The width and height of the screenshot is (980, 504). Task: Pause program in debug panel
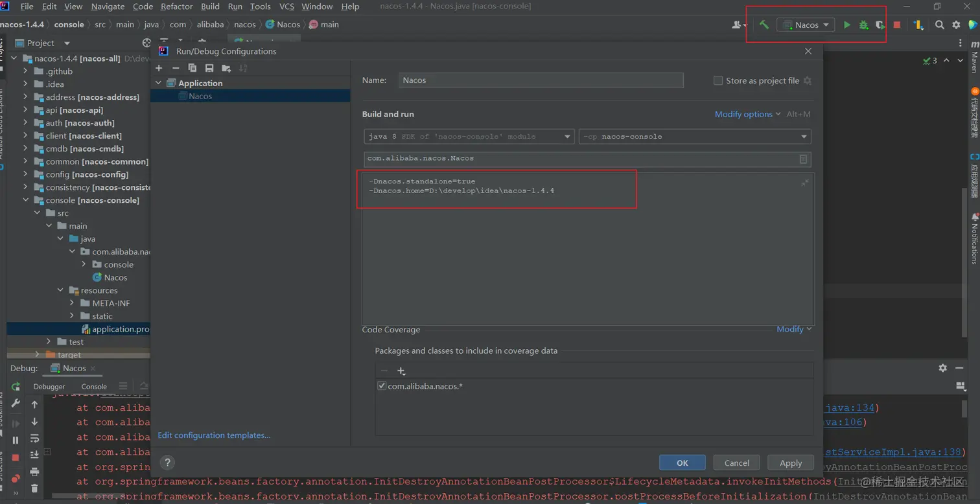click(x=16, y=440)
